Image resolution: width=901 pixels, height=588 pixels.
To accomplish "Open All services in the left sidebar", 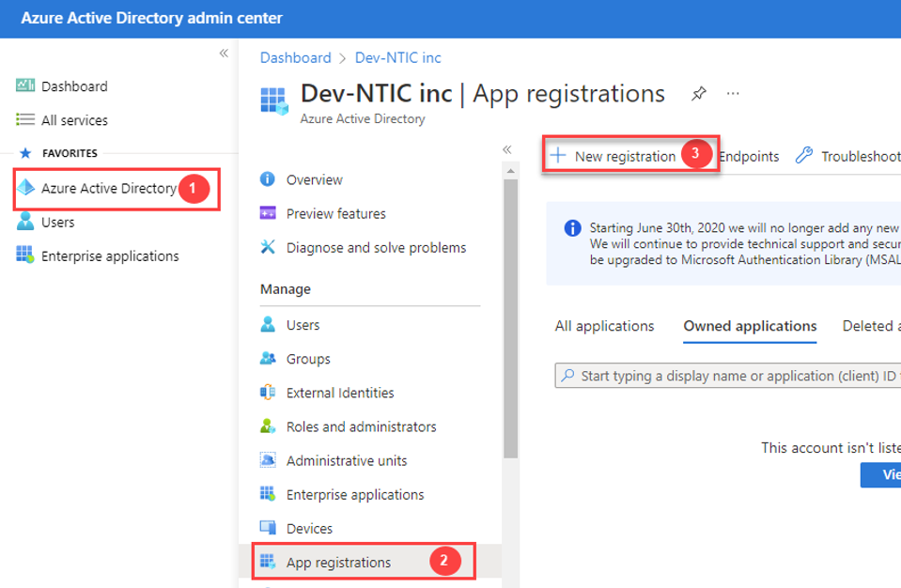I will coord(74,120).
